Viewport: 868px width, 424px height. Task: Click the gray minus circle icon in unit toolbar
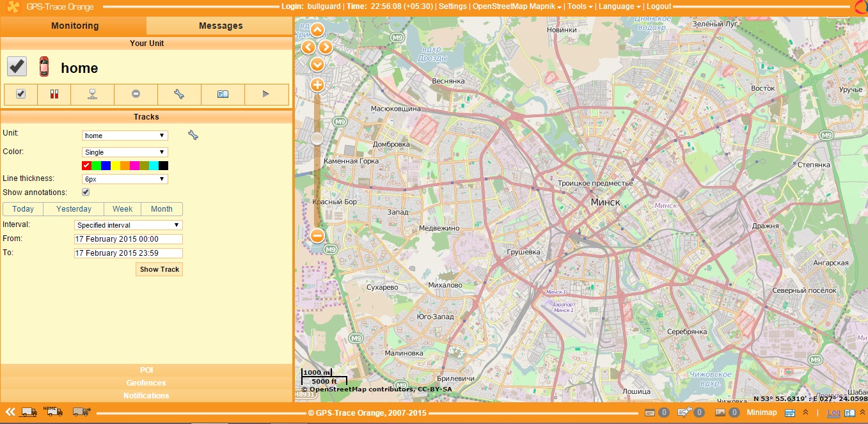[x=136, y=95]
